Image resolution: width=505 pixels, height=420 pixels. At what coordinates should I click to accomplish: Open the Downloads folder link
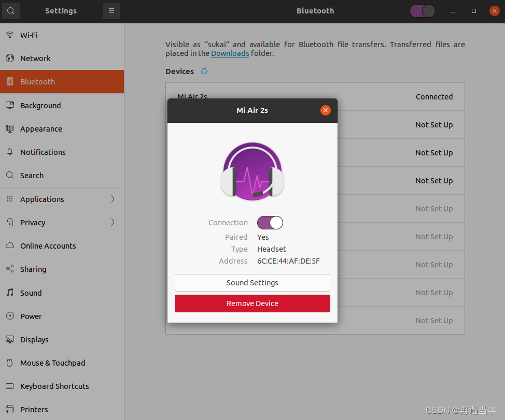tap(230, 53)
